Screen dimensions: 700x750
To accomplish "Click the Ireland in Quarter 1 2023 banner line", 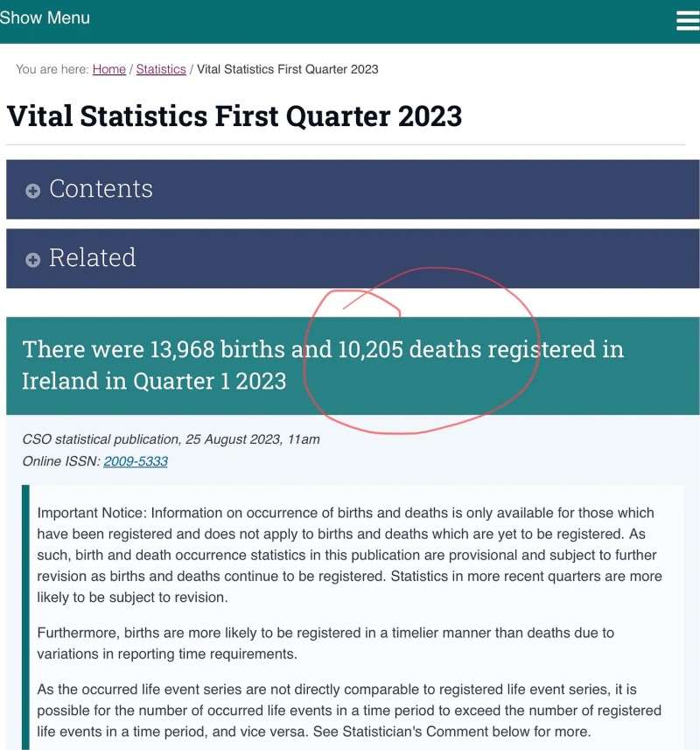I will pyautogui.click(x=154, y=382).
